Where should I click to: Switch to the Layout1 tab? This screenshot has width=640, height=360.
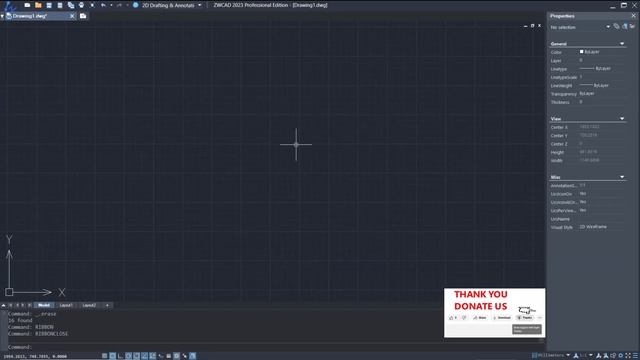(x=66, y=305)
